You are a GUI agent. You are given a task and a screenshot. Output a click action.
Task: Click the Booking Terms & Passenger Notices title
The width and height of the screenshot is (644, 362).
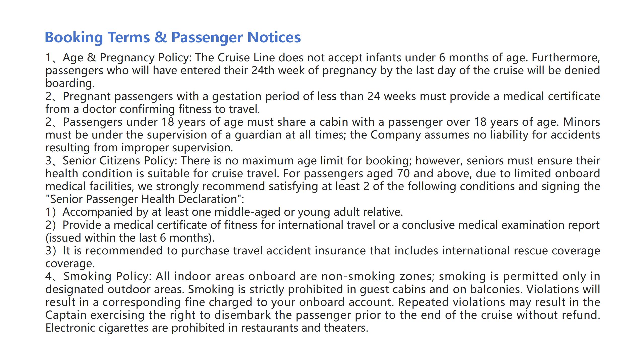[173, 37]
